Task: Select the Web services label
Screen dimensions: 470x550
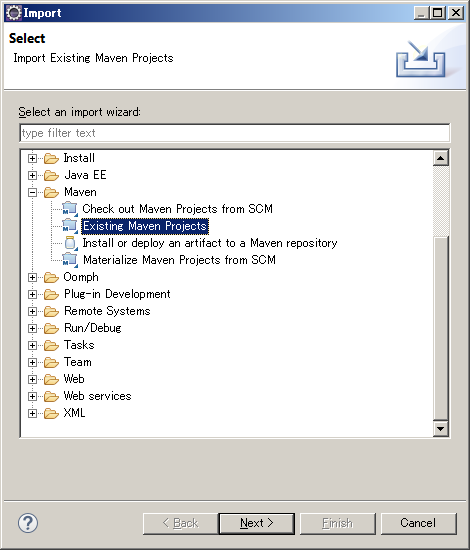Action: (98, 396)
